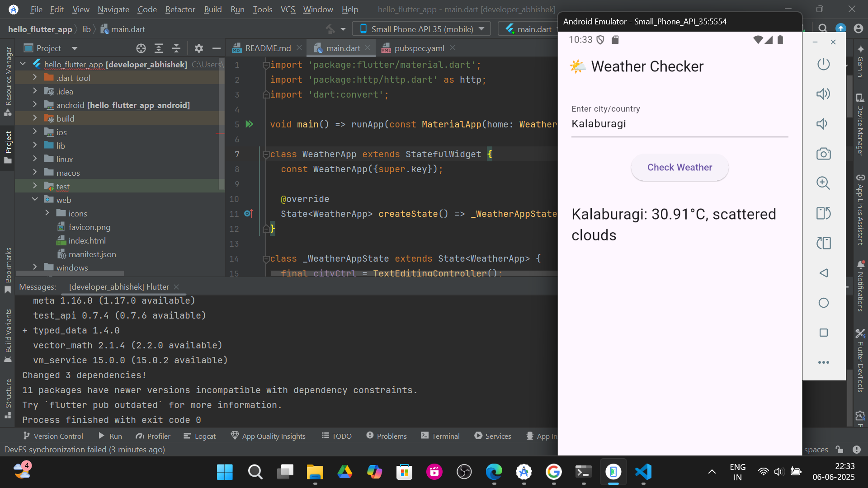Click the city/country text field
Screen dimensions: 868x488
coord(679,124)
